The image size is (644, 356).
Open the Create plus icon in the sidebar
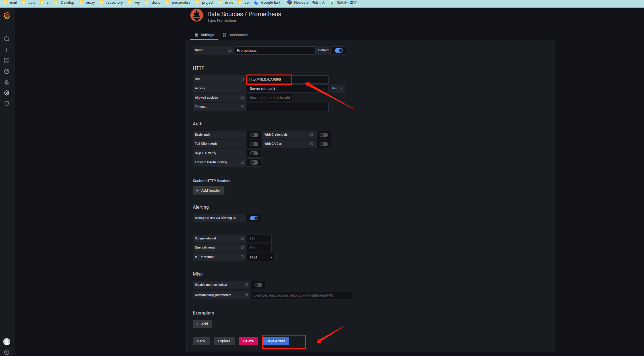[7, 50]
